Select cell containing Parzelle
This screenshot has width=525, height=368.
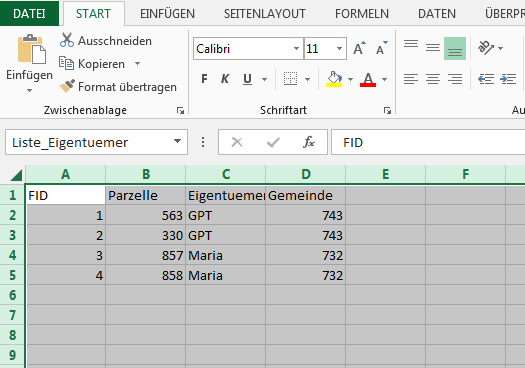click(146, 195)
